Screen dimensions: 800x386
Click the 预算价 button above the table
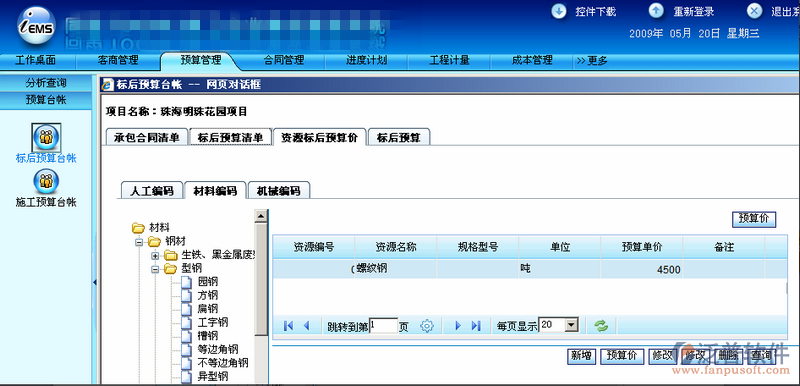pos(754,219)
